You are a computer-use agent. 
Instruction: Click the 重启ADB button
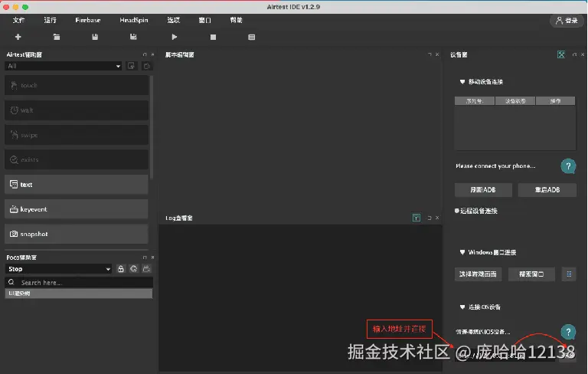pyautogui.click(x=547, y=190)
